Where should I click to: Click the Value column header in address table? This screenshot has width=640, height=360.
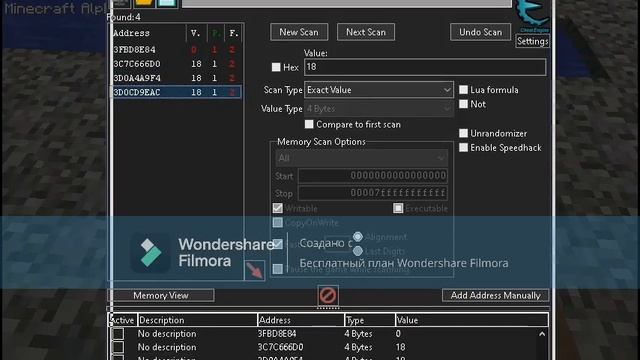pyautogui.click(x=471, y=320)
